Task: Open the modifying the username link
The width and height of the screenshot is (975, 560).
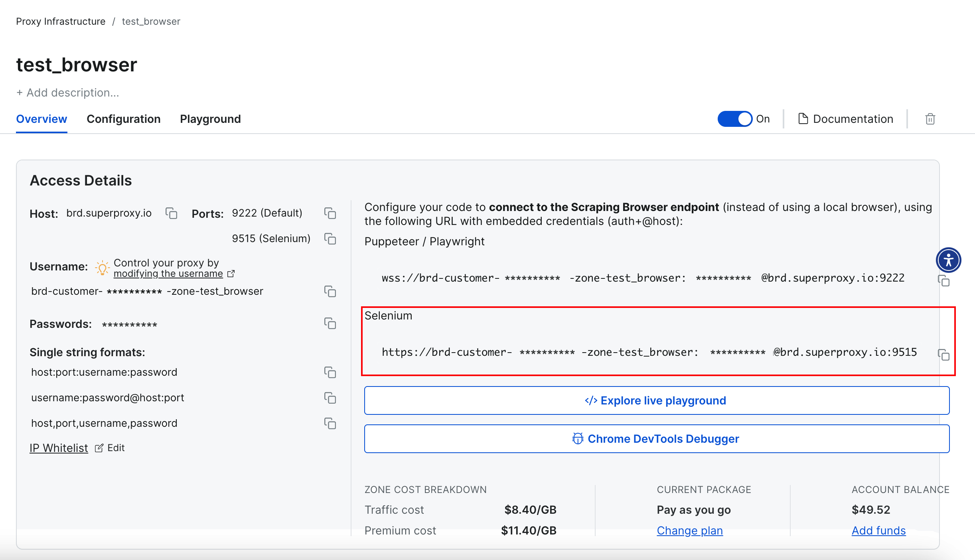Action: pyautogui.click(x=168, y=274)
